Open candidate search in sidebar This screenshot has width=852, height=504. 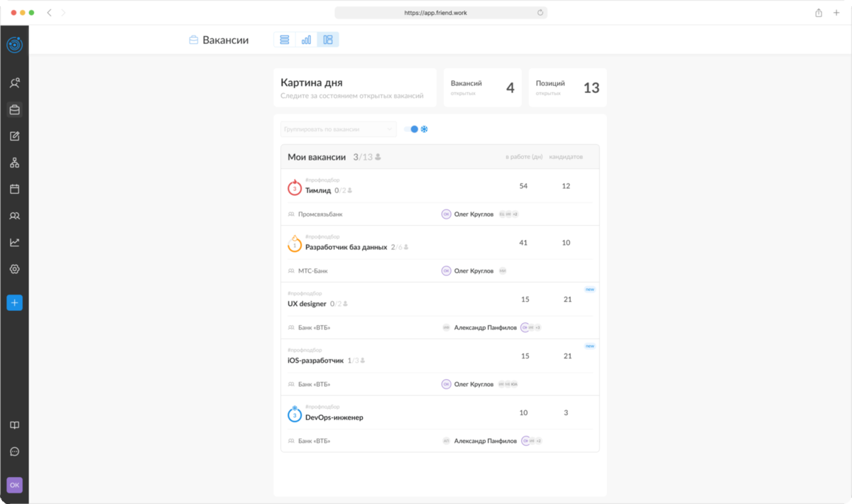[x=14, y=83]
